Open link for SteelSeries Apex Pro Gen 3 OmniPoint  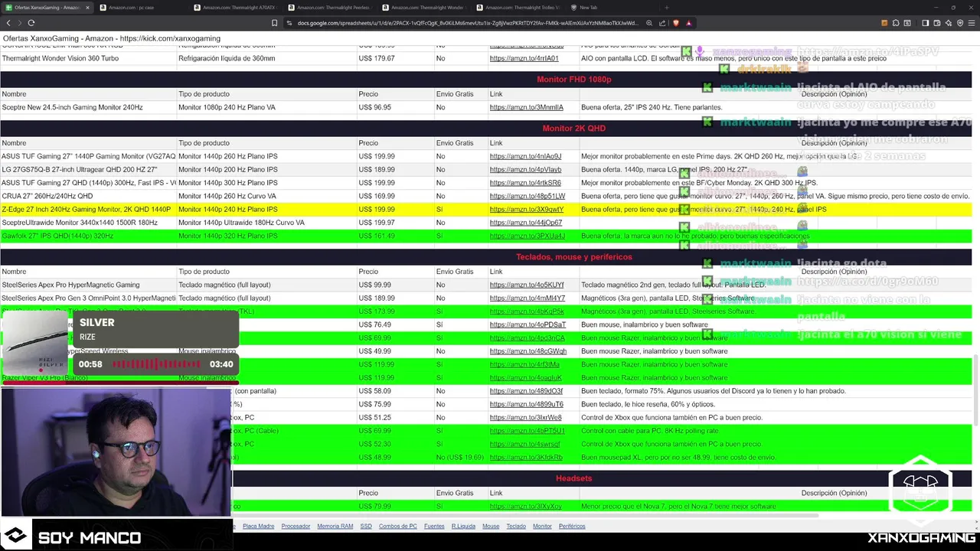tap(528, 298)
